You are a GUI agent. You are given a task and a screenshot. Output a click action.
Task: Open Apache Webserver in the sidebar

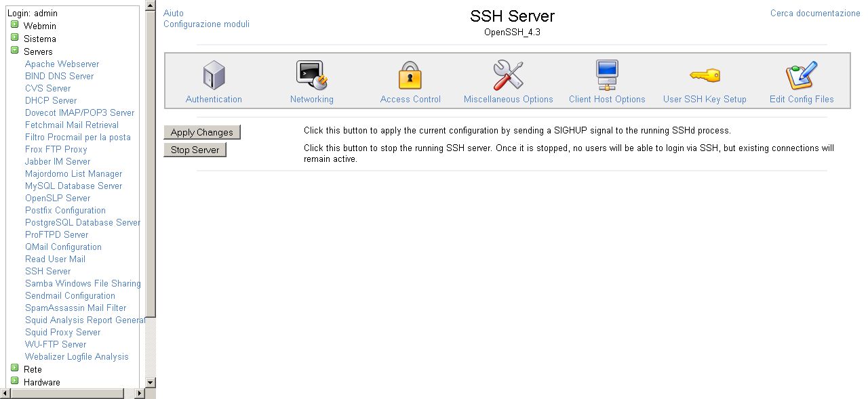(62, 64)
